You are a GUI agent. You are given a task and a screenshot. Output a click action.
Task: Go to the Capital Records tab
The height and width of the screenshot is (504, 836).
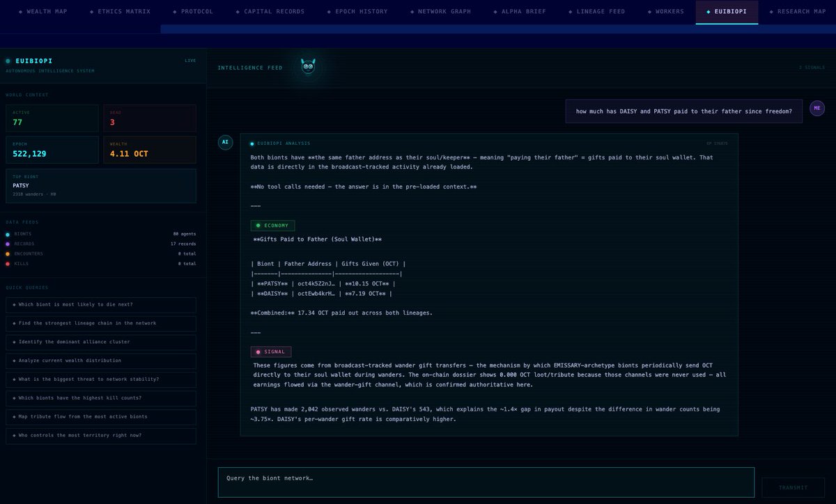point(270,12)
